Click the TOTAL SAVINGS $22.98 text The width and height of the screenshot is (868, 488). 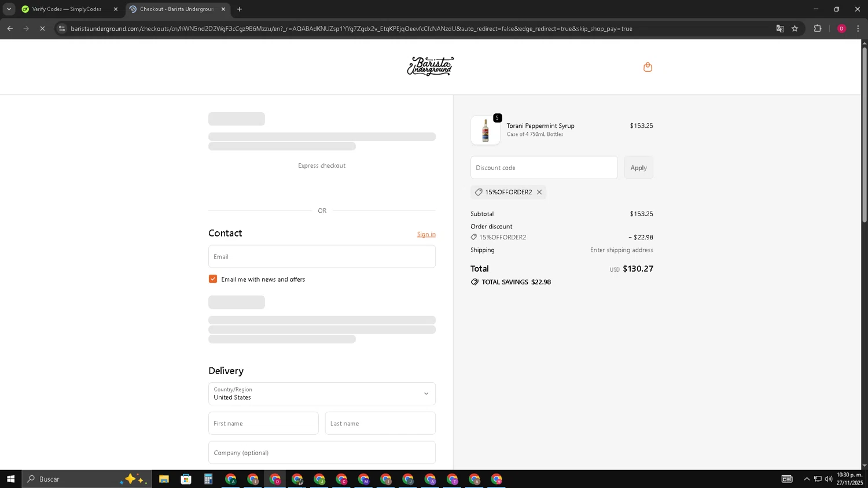click(x=516, y=282)
